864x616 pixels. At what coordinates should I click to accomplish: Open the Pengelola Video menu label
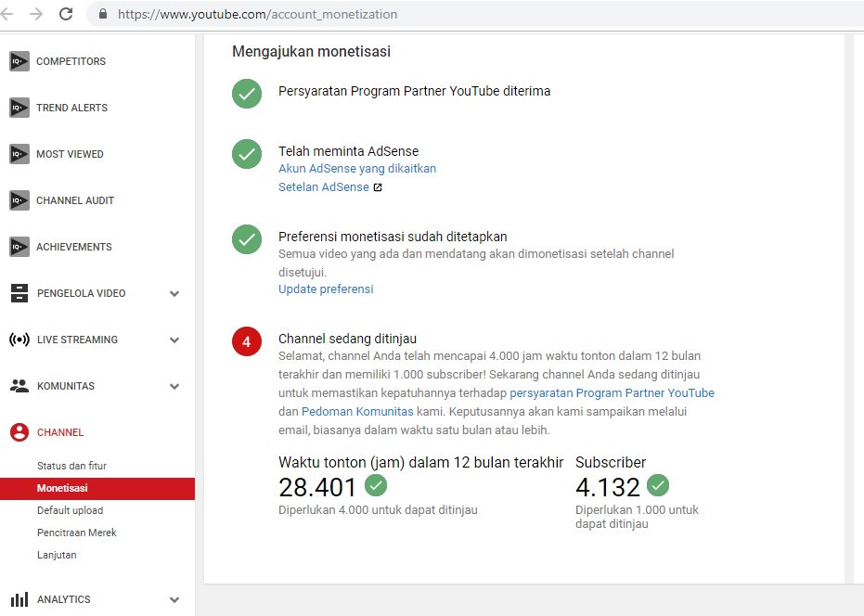[x=81, y=293]
